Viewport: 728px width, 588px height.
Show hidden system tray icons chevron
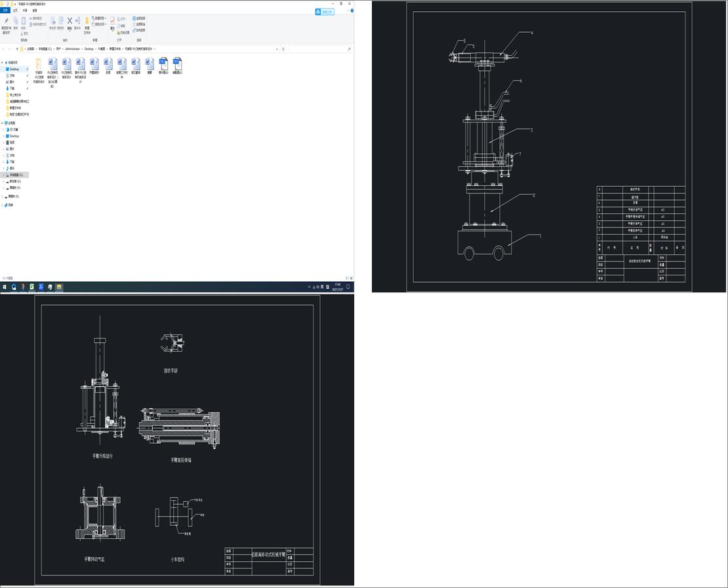pyautogui.click(x=309, y=287)
